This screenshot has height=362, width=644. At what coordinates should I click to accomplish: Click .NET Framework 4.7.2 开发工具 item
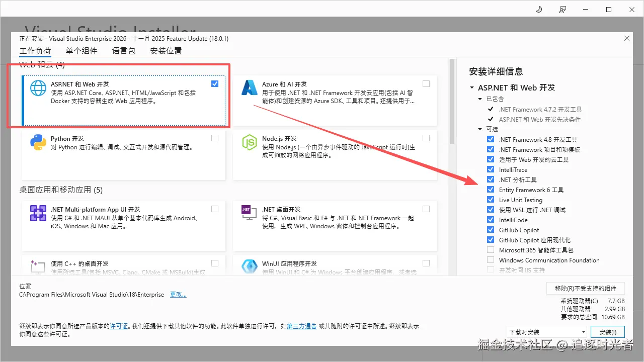pos(540,109)
